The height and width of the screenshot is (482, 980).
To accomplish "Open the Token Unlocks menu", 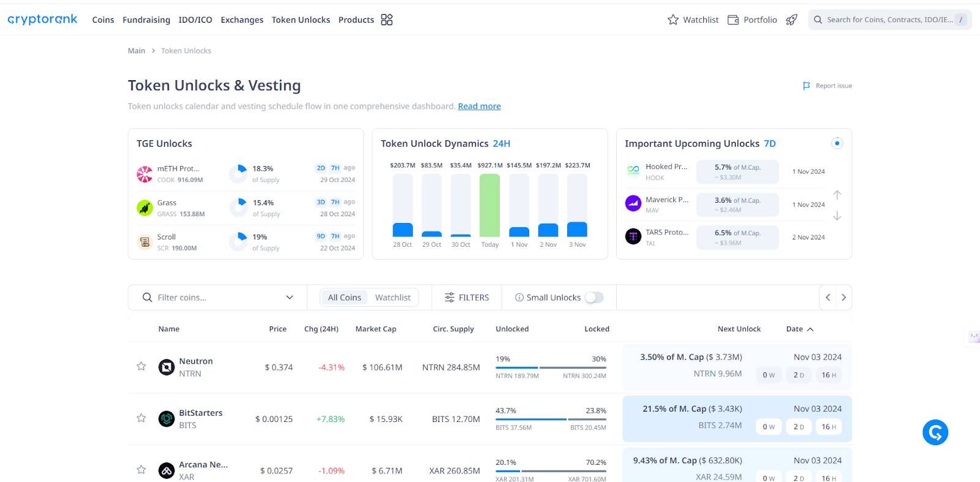I will [301, 20].
